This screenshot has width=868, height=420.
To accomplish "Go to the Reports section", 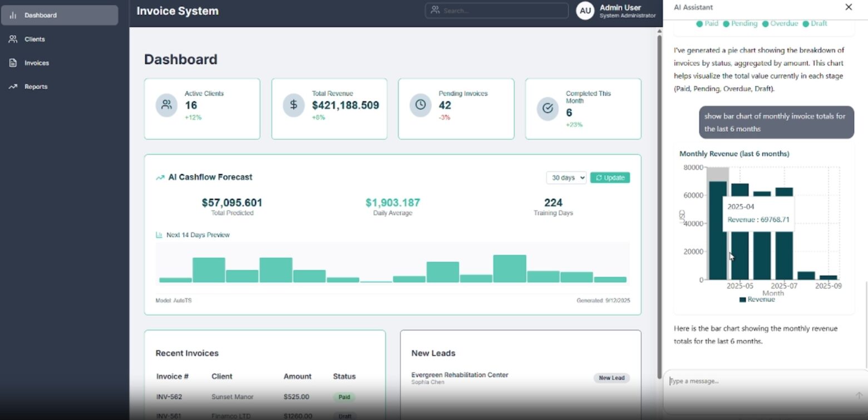I will pyautogui.click(x=36, y=87).
